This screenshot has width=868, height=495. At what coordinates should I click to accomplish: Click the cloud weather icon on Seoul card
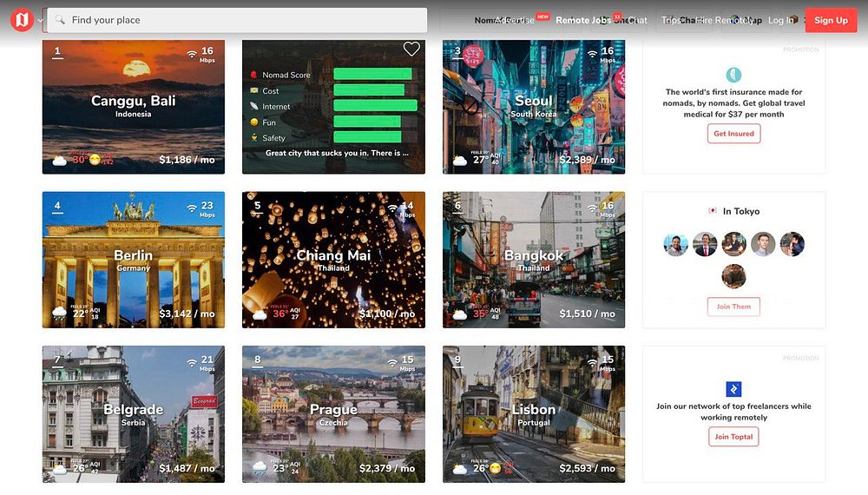pyautogui.click(x=460, y=161)
